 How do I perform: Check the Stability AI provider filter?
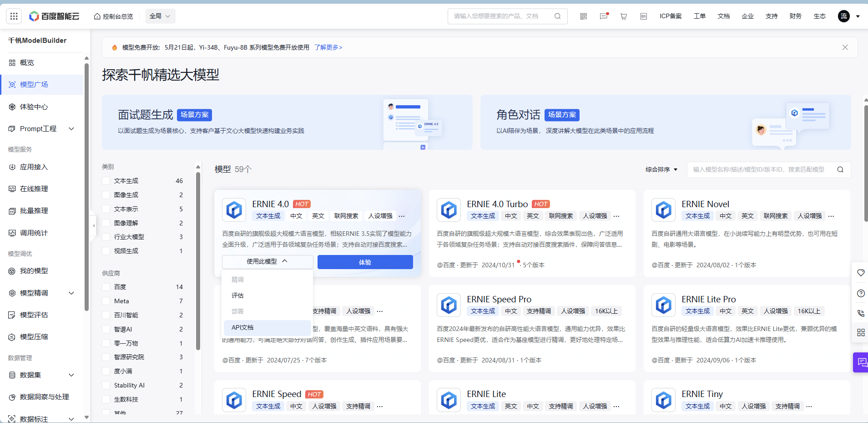click(x=106, y=385)
